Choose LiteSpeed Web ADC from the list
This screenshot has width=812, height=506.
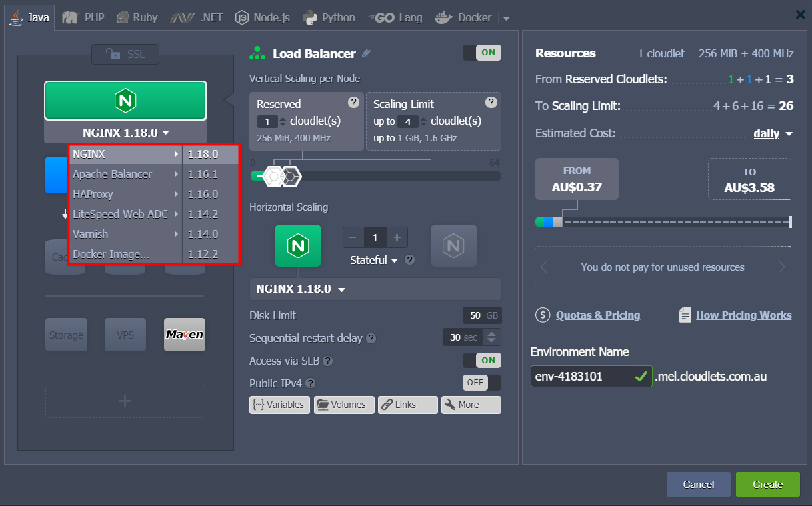tap(125, 214)
